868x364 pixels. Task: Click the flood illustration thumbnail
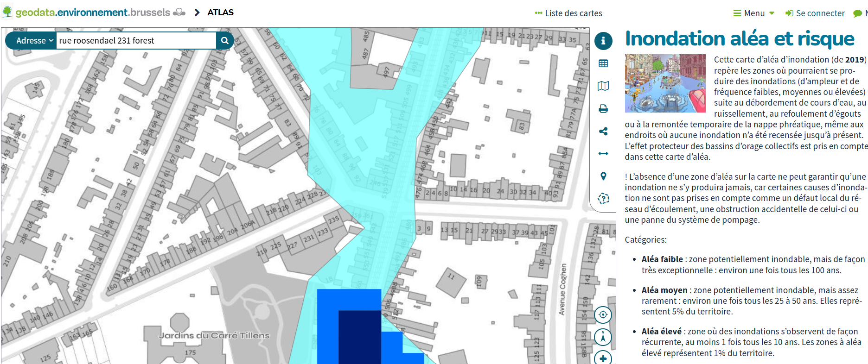[665, 83]
